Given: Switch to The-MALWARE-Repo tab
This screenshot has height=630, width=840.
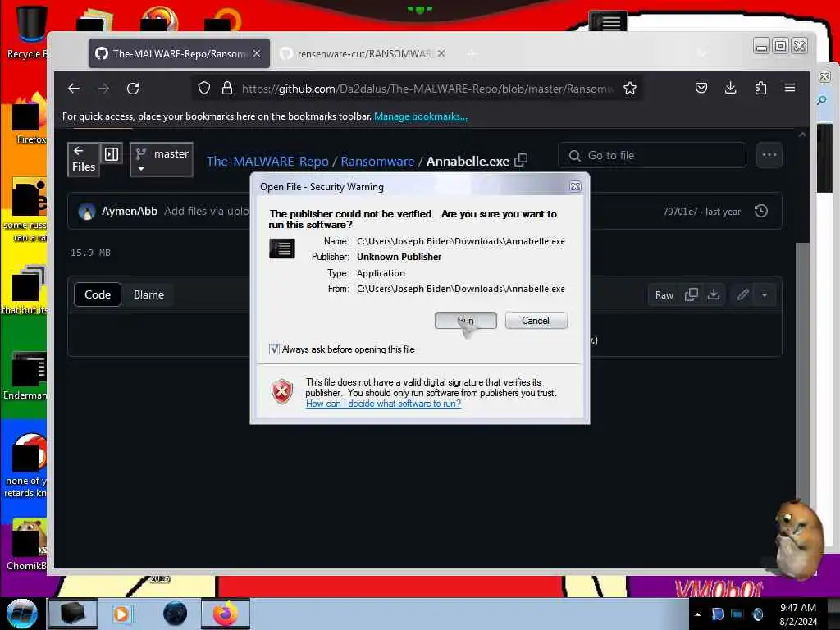Looking at the screenshot, I should coord(179,53).
